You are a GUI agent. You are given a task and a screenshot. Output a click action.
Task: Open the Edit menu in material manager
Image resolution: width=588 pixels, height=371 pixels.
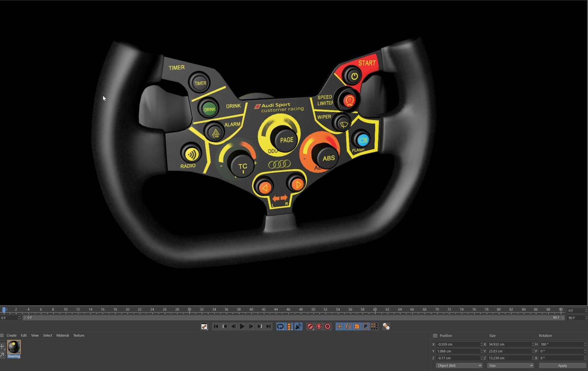pos(24,335)
